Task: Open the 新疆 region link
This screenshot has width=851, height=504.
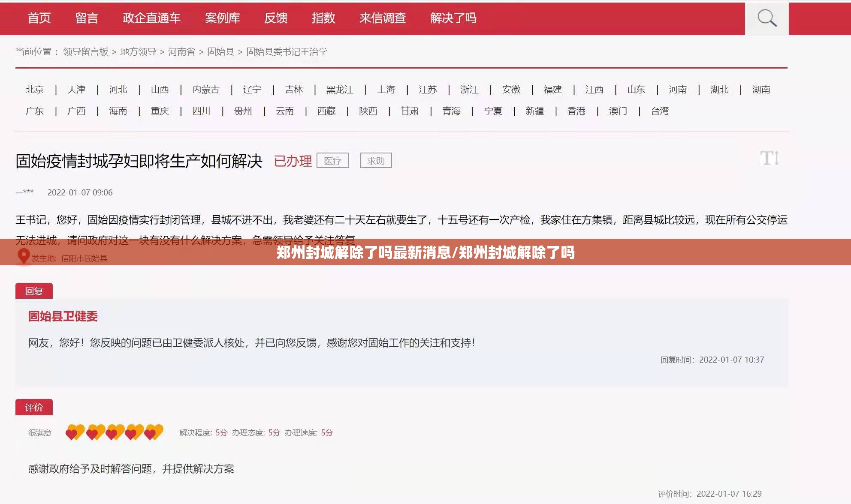Action: point(535,111)
